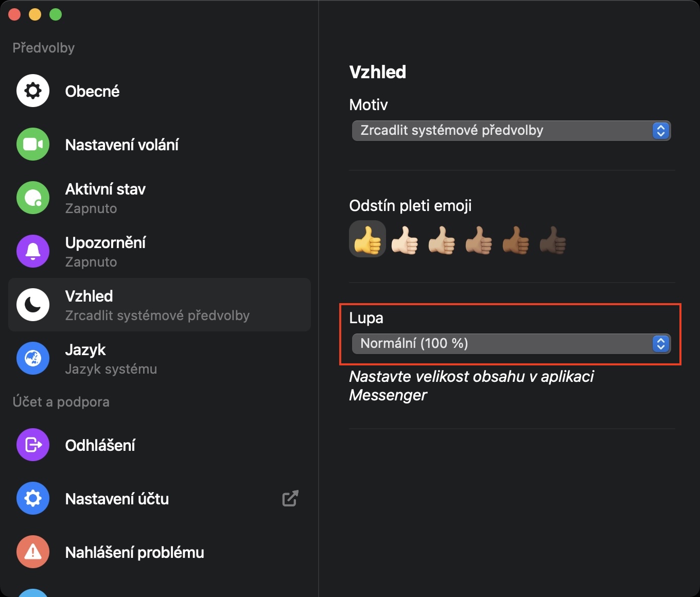Choose the lightest skin tone thumbs-up

coord(405,240)
